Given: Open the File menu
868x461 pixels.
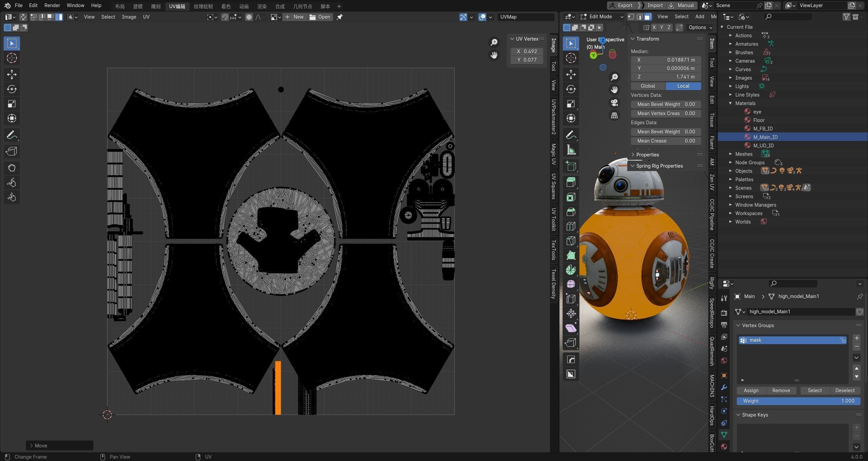Looking at the screenshot, I should (x=19, y=5).
